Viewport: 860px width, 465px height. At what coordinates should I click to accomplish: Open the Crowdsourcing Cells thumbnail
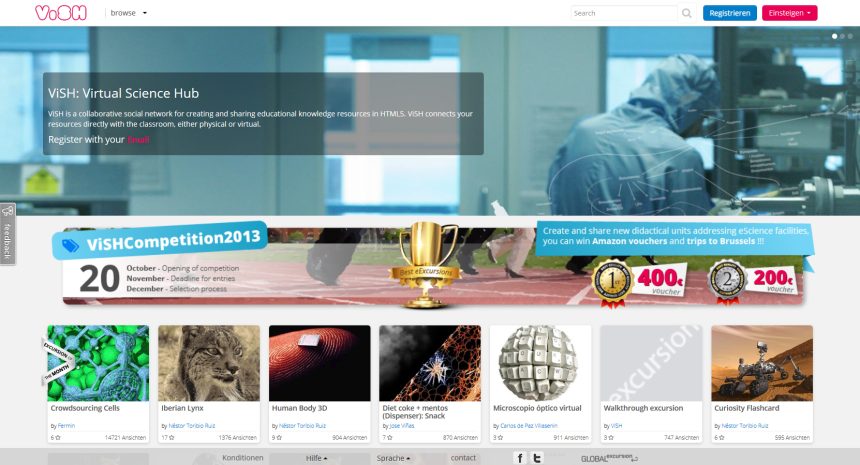[x=98, y=363]
